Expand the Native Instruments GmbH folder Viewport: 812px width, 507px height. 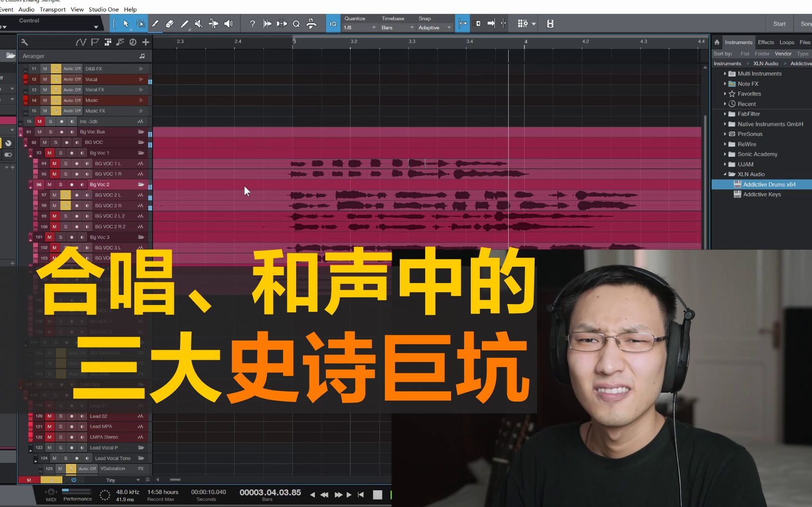tap(725, 124)
